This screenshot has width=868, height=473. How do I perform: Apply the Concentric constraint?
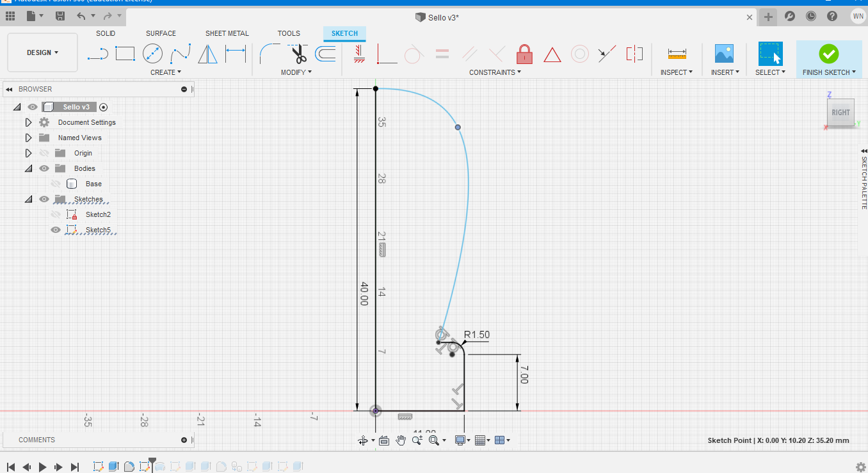click(x=580, y=54)
